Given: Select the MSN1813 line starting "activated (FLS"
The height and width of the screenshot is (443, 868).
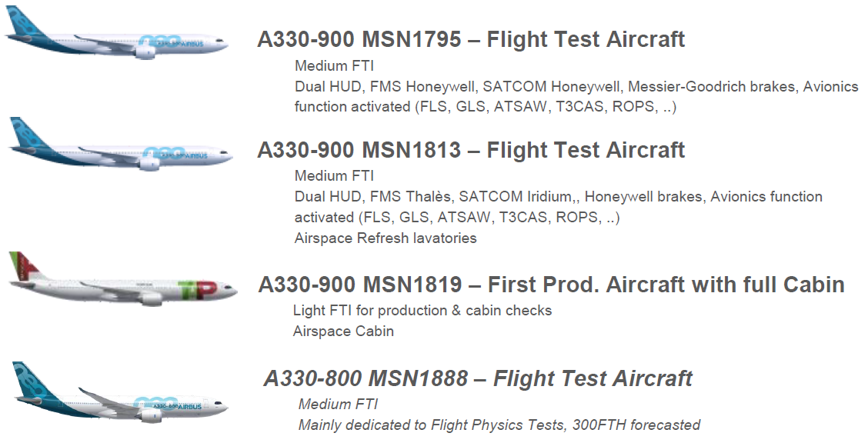Looking at the screenshot, I should pos(456,218).
